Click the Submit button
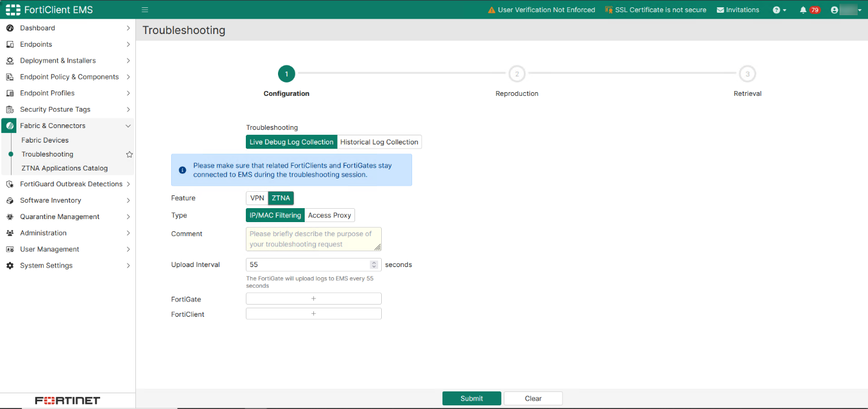 click(472, 399)
